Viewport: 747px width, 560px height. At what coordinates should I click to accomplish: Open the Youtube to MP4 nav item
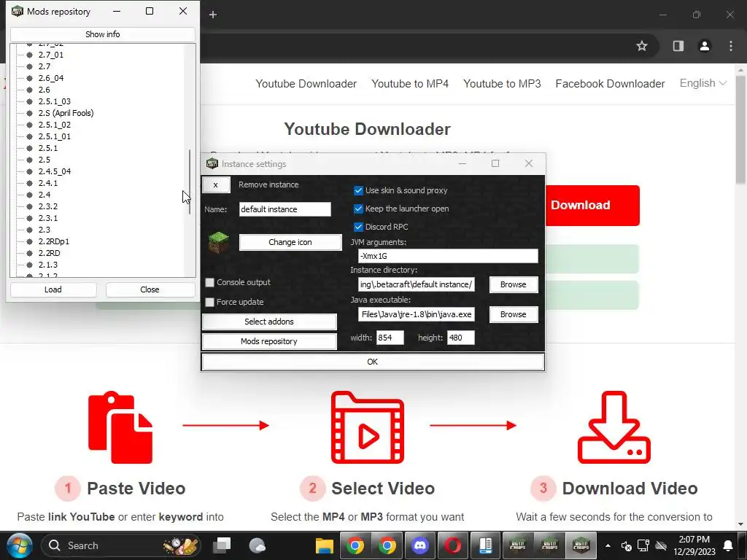pos(410,84)
